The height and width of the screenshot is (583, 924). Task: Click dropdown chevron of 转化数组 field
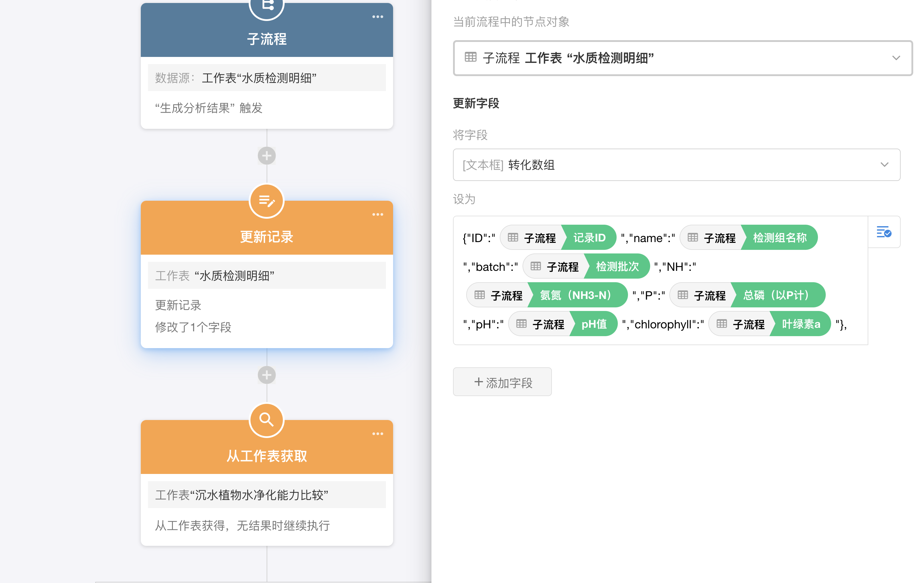[884, 165]
